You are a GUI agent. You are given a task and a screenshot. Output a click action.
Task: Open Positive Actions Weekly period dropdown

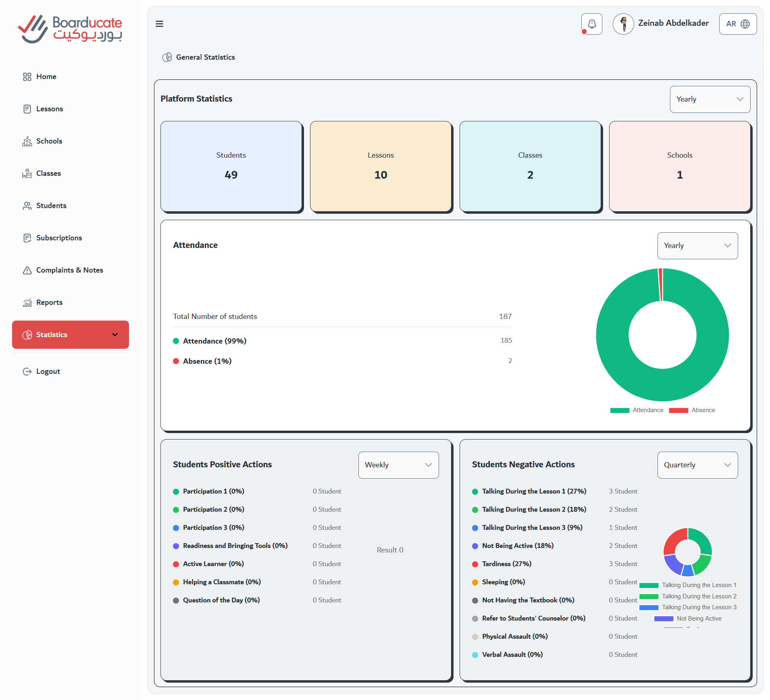coord(398,465)
